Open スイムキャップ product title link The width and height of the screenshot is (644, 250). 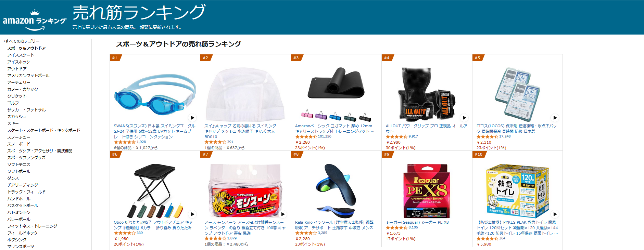pos(240,131)
